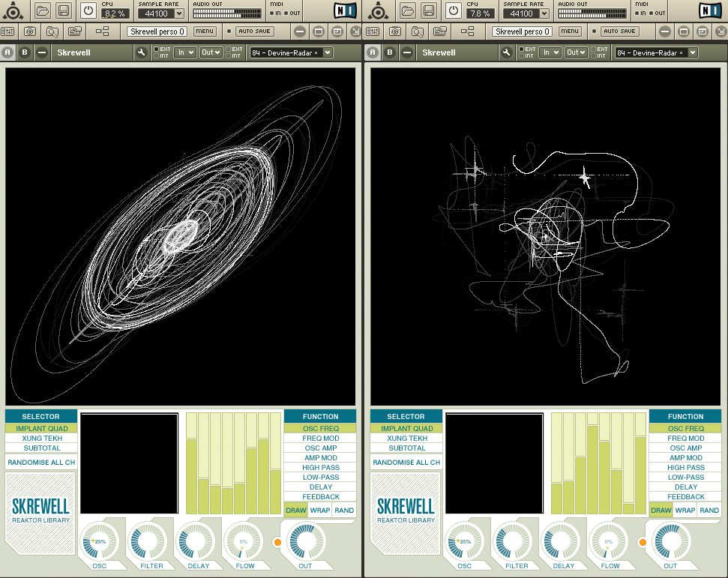728x578 pixels.
Task: Select panel B in right Skrewell header
Action: click(390, 52)
